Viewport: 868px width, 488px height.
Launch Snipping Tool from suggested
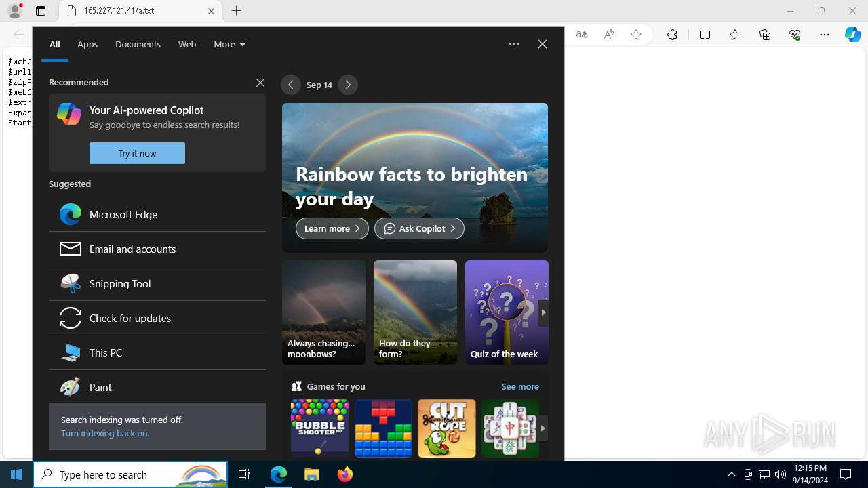(157, 283)
